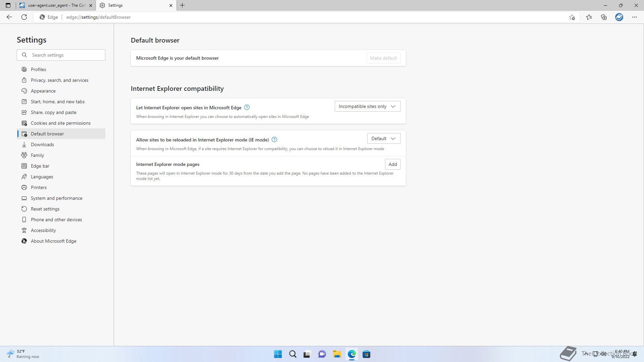Open System and performance settings
This screenshot has height=362, width=644.
pyautogui.click(x=61, y=198)
